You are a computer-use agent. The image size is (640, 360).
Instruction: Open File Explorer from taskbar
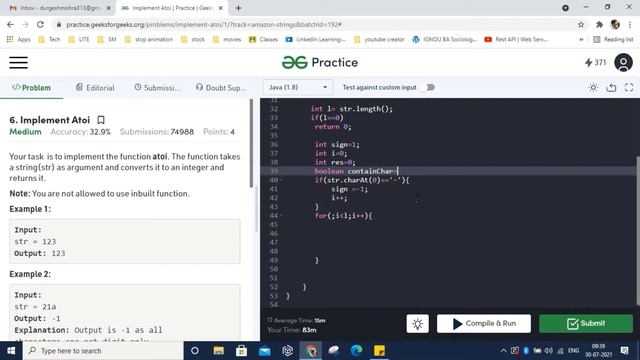click(x=218, y=351)
